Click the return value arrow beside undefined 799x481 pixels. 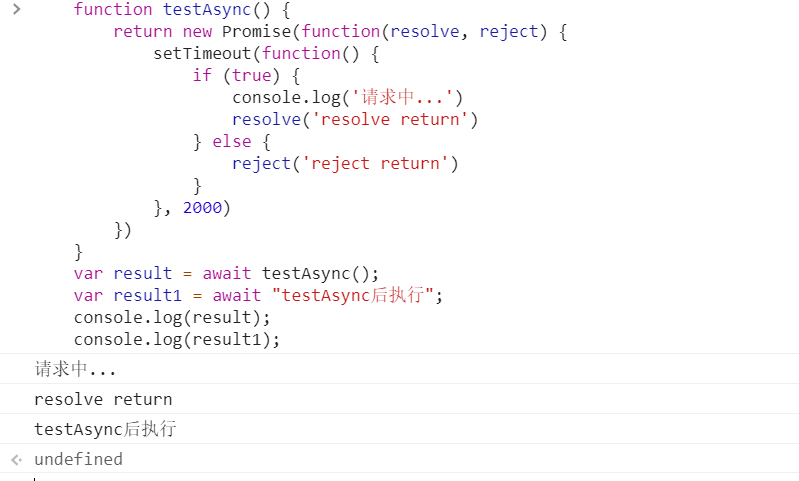(17, 460)
